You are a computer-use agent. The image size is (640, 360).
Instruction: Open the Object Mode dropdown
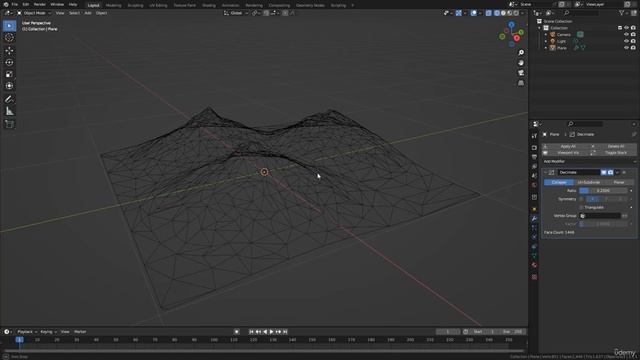click(34, 13)
